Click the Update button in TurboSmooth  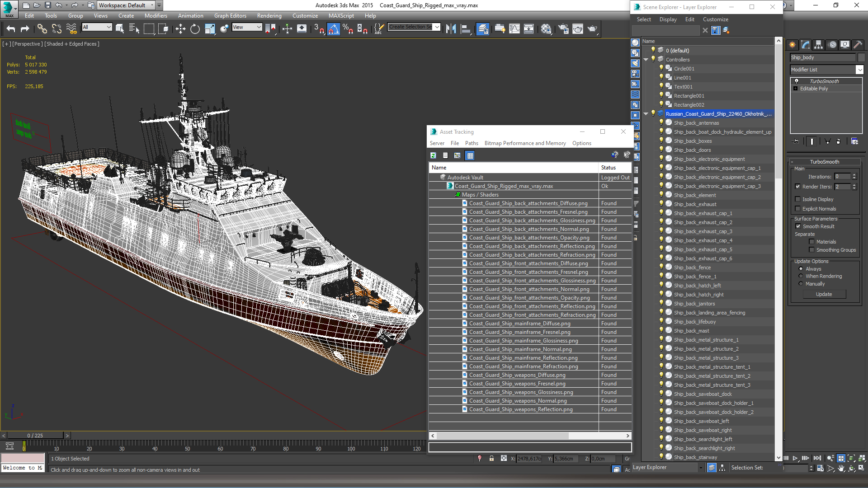point(824,294)
